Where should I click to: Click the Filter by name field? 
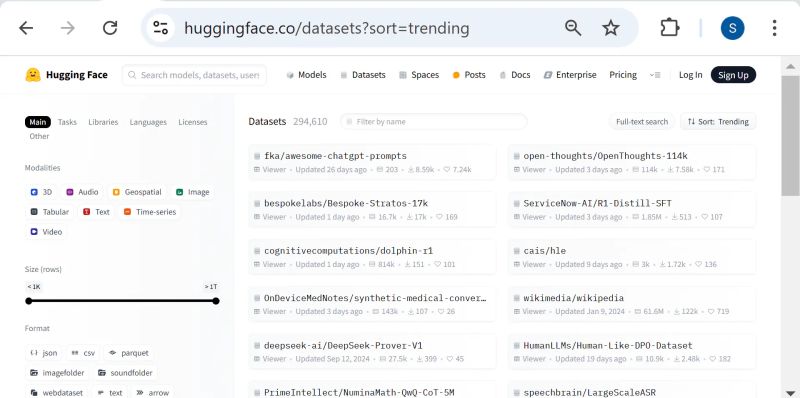point(434,121)
